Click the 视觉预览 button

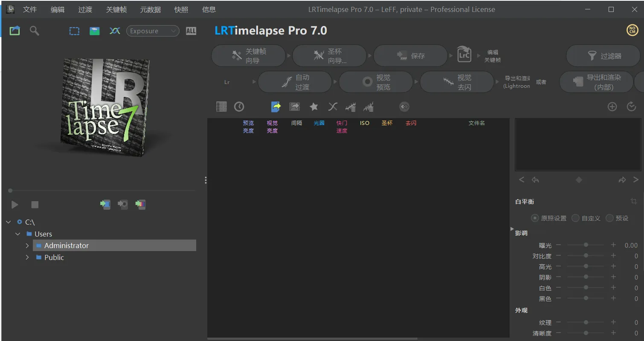(376, 82)
